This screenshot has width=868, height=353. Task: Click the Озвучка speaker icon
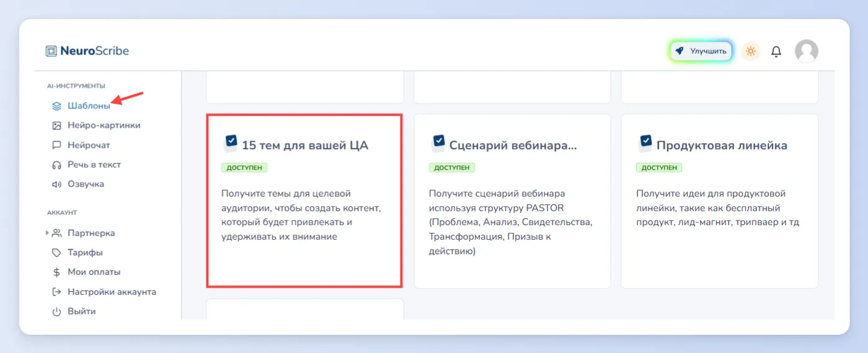[56, 185]
